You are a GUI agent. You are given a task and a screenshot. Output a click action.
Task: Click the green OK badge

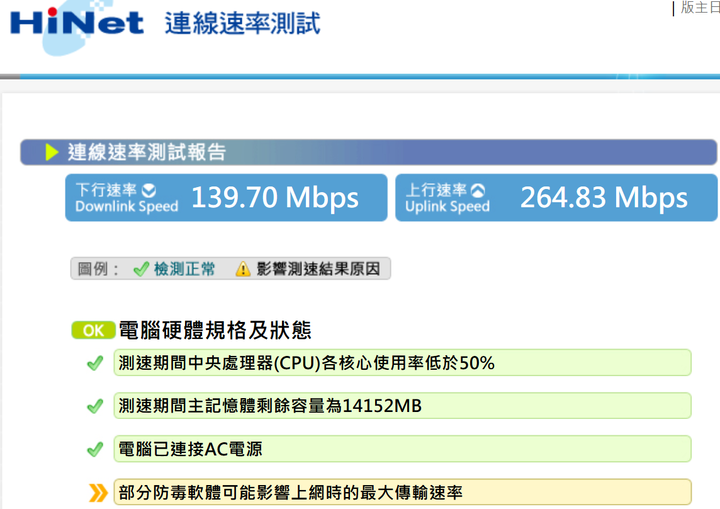pos(93,330)
